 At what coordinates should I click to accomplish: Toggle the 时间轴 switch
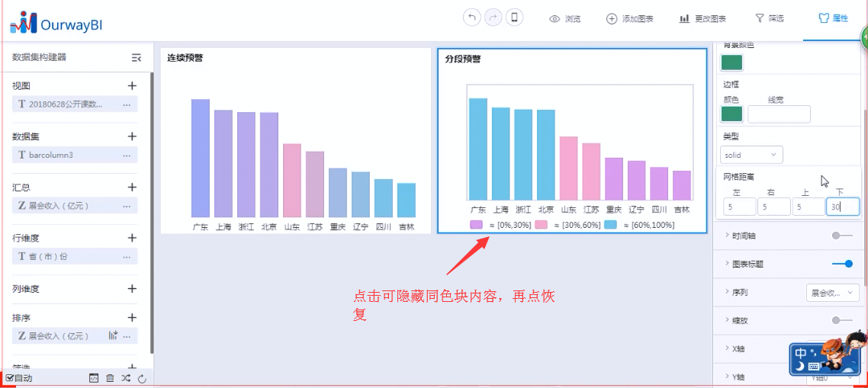click(842, 236)
